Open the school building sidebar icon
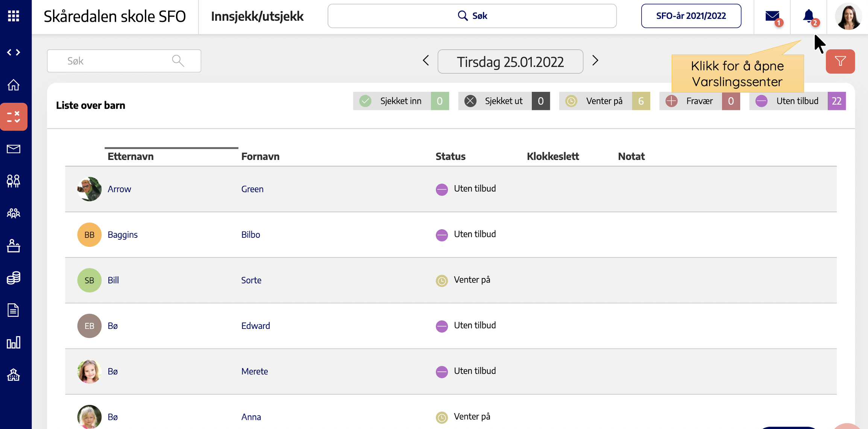This screenshot has height=429, width=868. tap(14, 375)
